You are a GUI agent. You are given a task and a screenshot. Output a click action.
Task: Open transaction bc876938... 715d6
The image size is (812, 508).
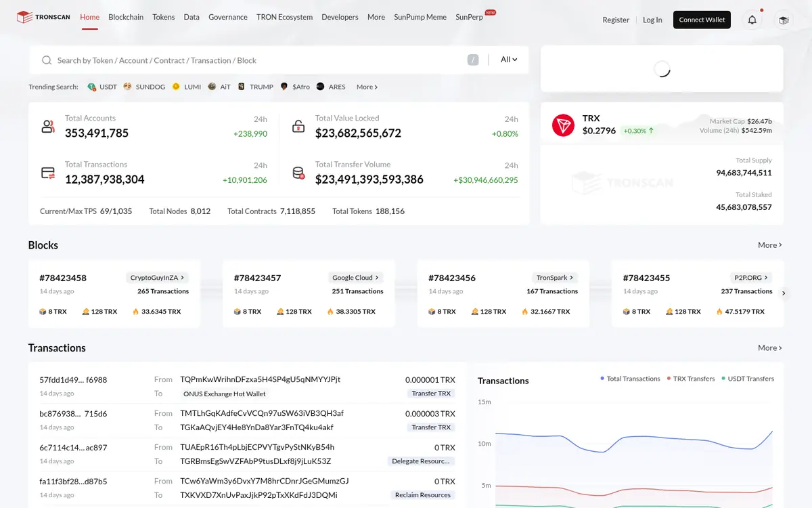point(73,413)
